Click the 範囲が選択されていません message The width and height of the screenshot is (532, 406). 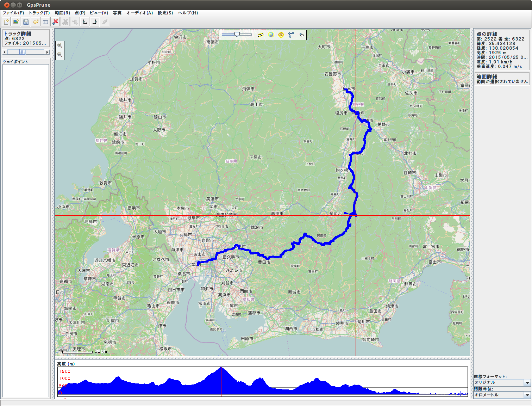coord(502,82)
